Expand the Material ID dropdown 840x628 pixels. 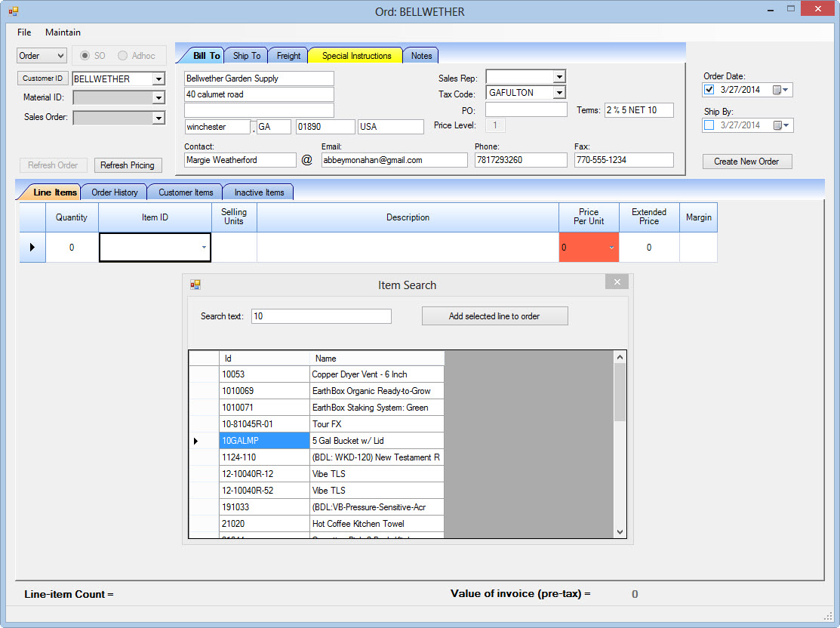tap(158, 98)
